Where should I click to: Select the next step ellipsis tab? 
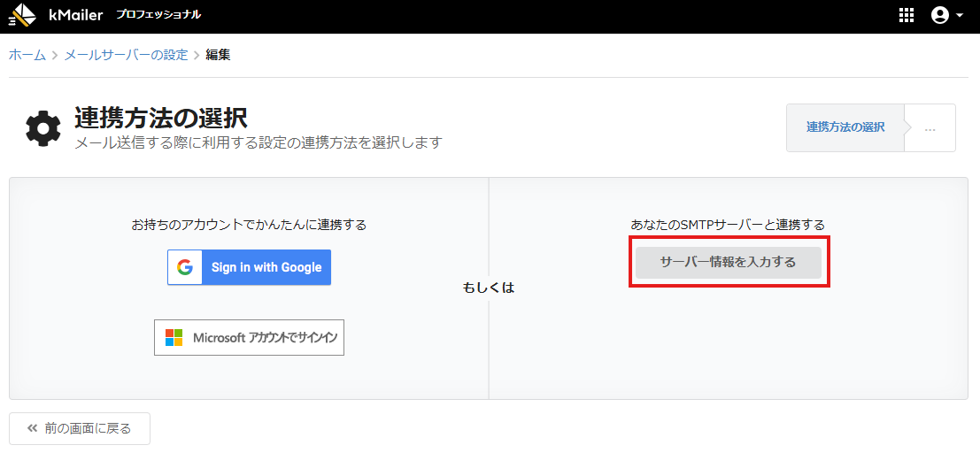[x=930, y=128]
